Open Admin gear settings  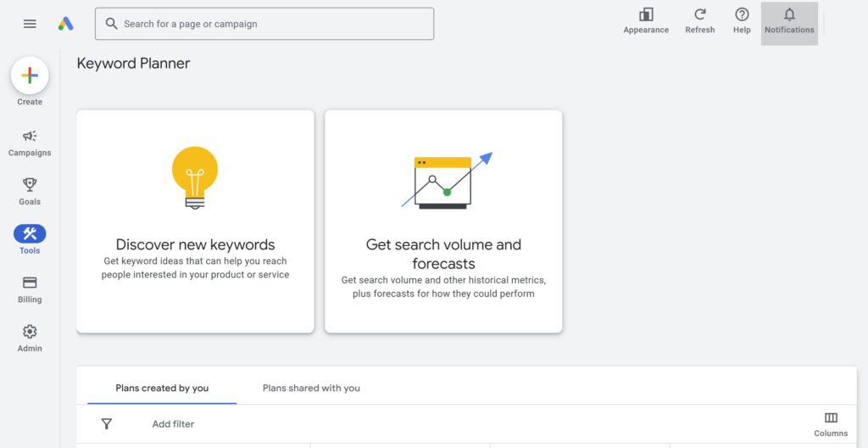[30, 339]
